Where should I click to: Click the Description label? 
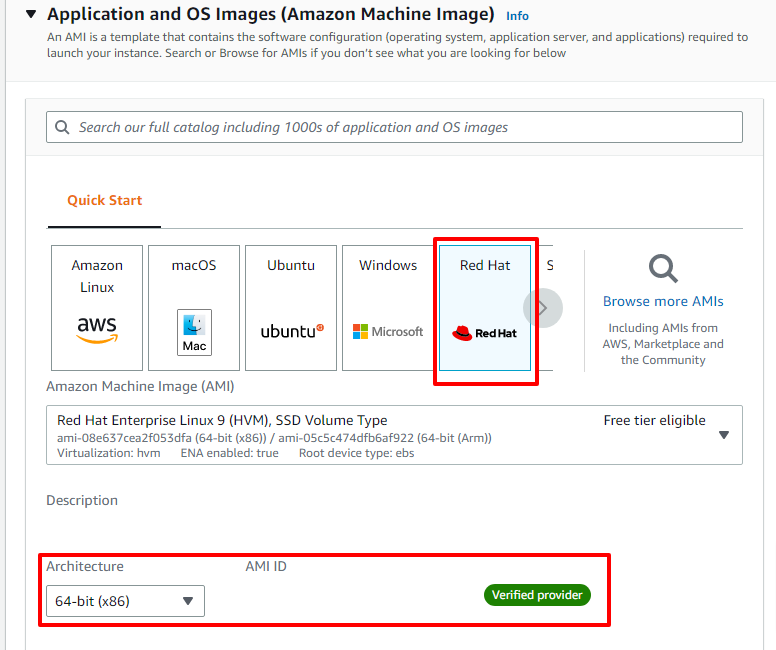pos(82,500)
